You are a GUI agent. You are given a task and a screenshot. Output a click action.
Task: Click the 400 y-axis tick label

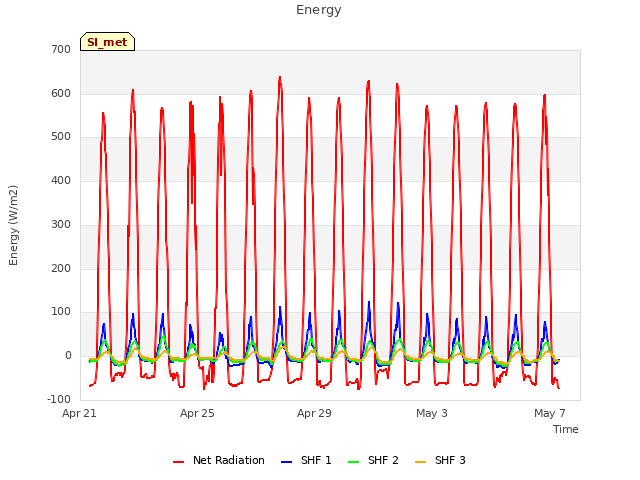click(61, 180)
